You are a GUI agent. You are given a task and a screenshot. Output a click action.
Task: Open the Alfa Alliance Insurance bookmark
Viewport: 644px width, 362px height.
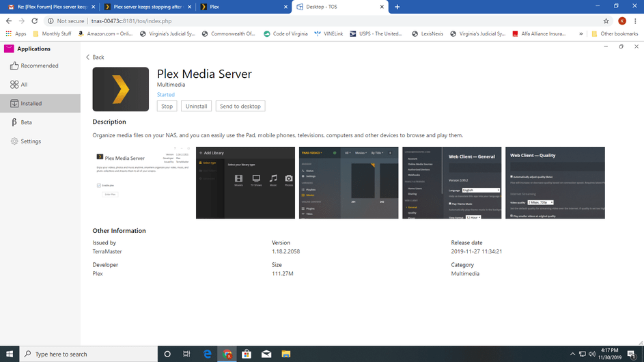(x=540, y=33)
